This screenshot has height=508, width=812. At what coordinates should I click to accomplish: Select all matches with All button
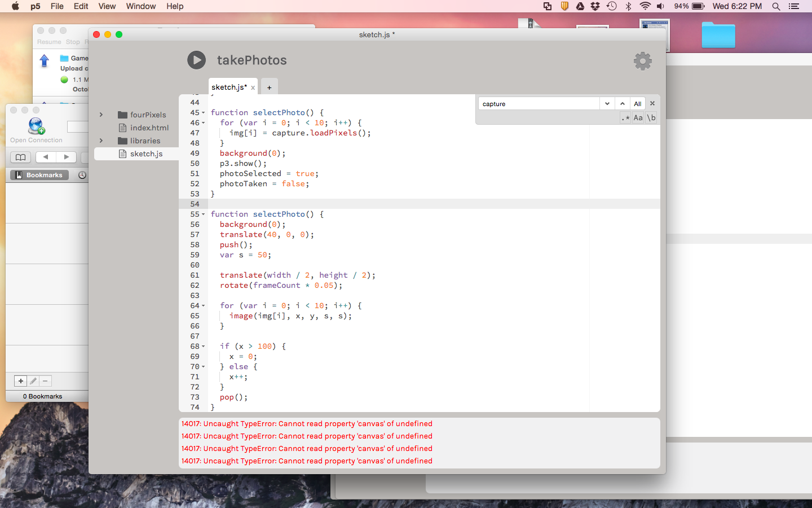637,104
